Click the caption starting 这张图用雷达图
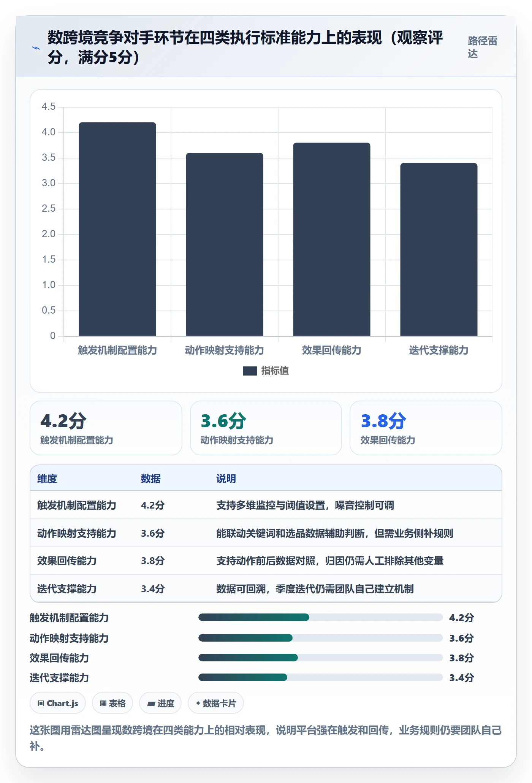The width and height of the screenshot is (532, 783). pyautogui.click(x=266, y=738)
